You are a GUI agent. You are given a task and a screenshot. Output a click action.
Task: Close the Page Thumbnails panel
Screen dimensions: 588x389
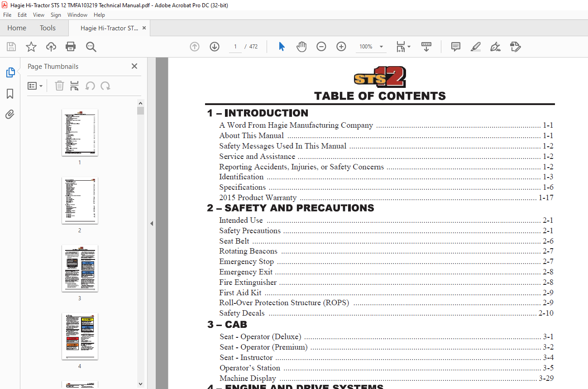point(134,66)
